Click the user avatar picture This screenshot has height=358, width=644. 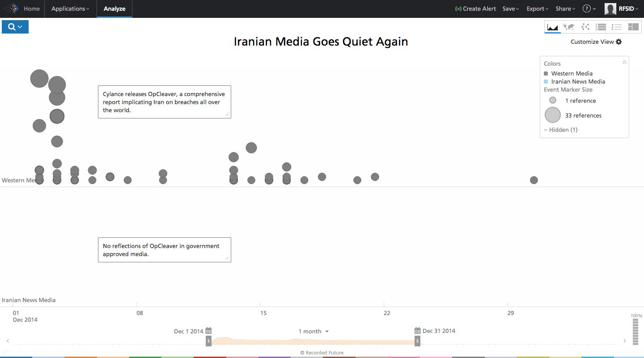pyautogui.click(x=610, y=9)
